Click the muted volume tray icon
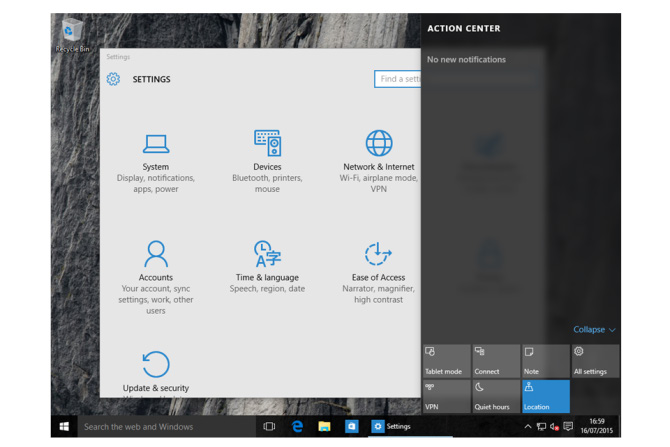 554,426
